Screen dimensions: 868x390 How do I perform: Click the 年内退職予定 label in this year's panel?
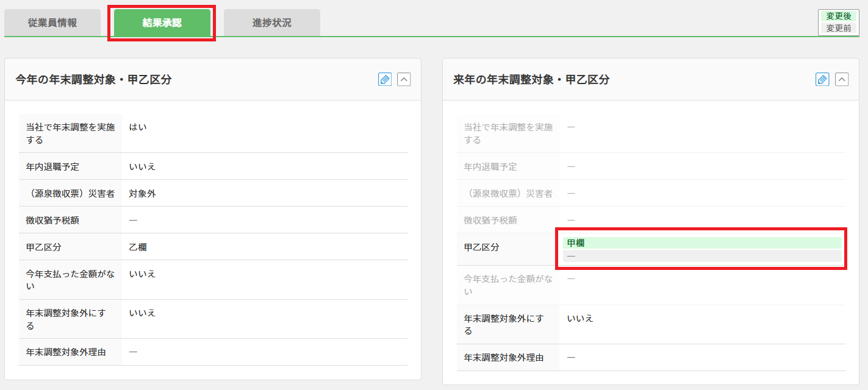[x=52, y=166]
